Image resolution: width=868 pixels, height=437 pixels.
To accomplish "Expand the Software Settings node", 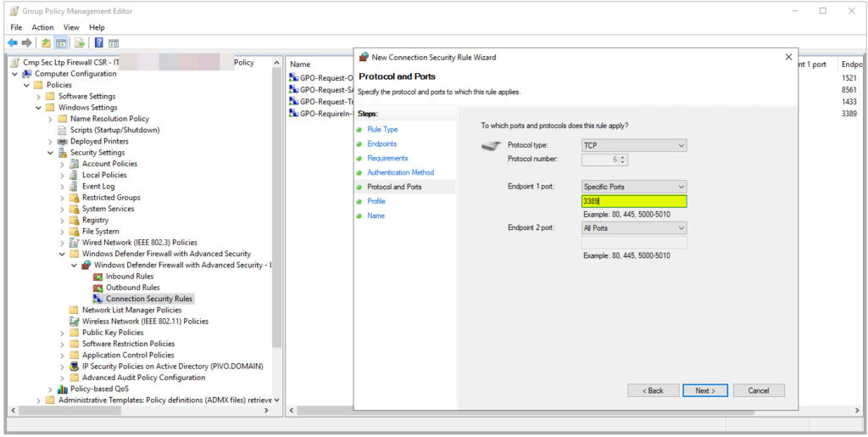I will point(38,97).
